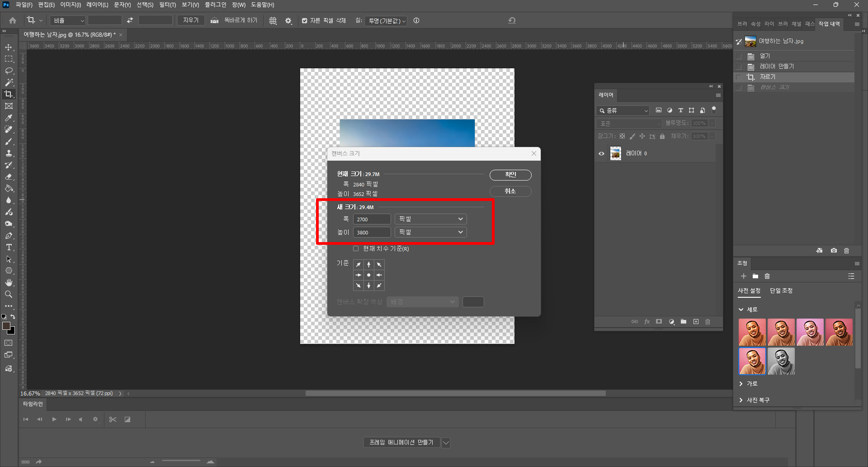Select the Zoom tool

tap(9, 295)
